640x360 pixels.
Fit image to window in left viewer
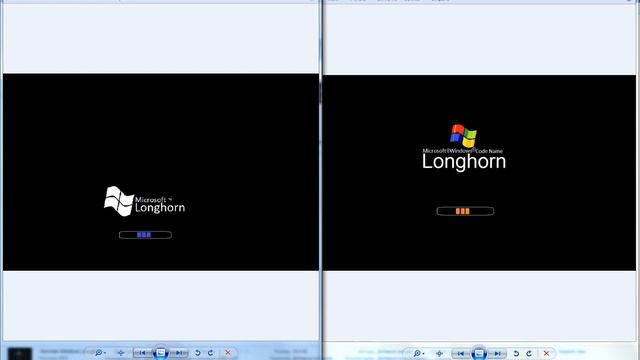point(121,353)
